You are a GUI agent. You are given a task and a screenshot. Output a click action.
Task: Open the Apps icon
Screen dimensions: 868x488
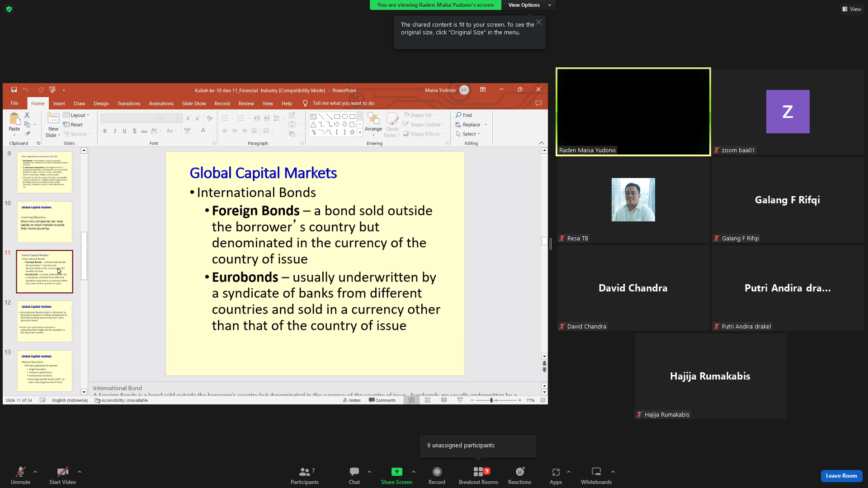pyautogui.click(x=556, y=472)
